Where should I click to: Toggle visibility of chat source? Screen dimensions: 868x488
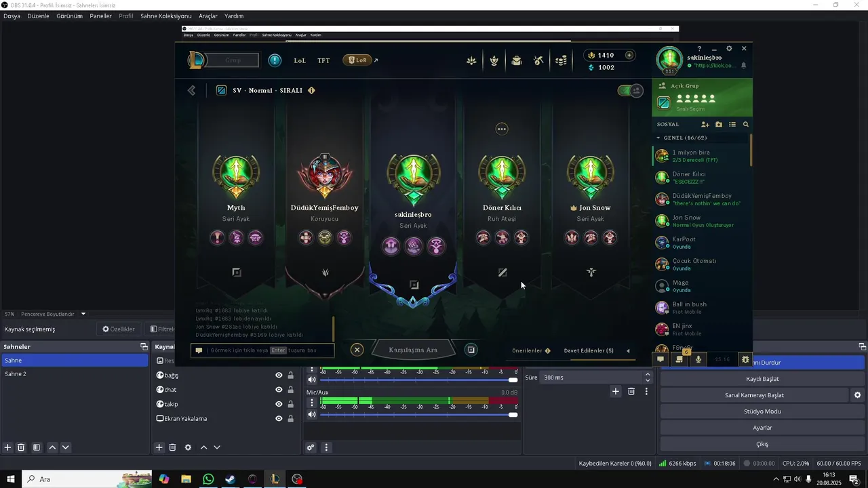click(279, 390)
